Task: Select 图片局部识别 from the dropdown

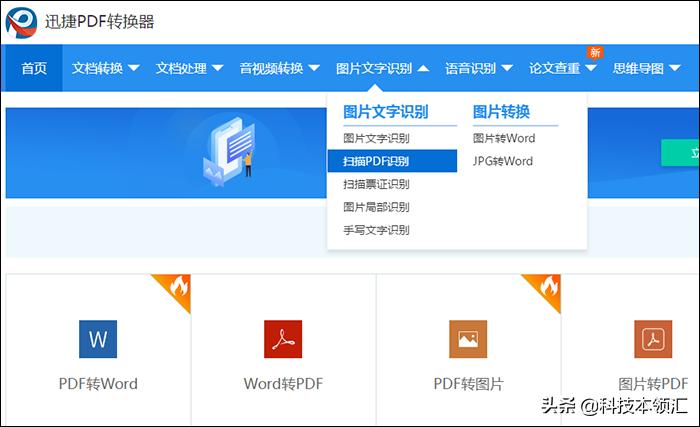Action: 376,207
